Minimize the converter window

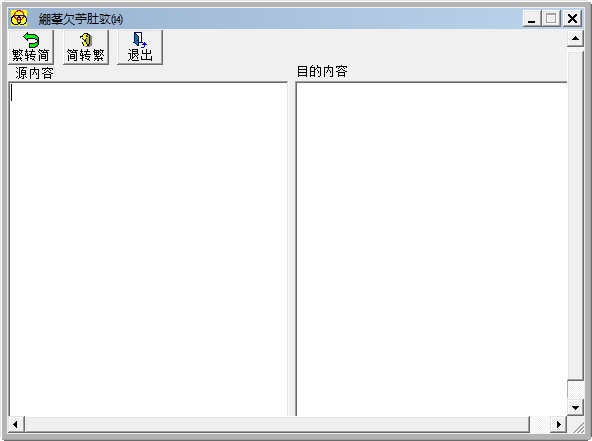click(x=532, y=18)
